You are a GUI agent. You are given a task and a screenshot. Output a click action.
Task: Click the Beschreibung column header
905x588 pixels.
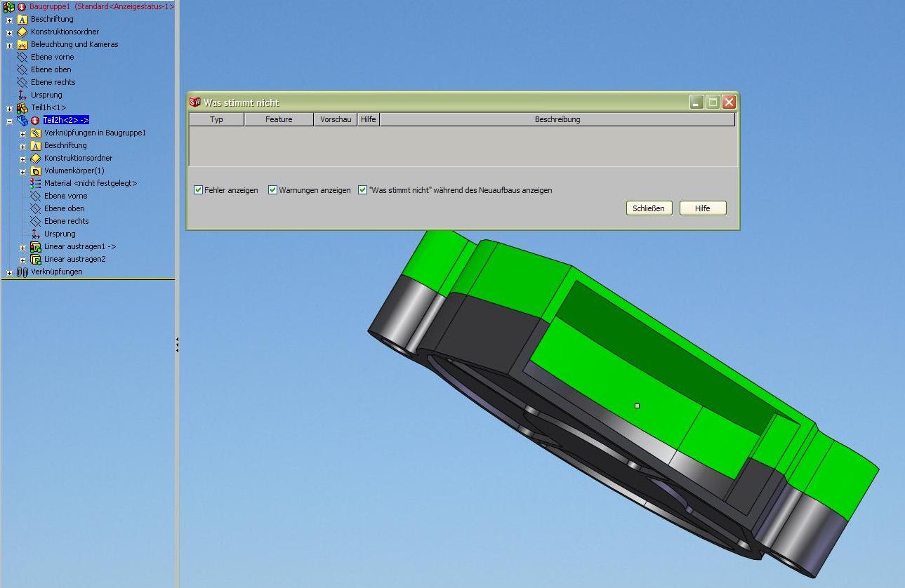pyautogui.click(x=557, y=119)
